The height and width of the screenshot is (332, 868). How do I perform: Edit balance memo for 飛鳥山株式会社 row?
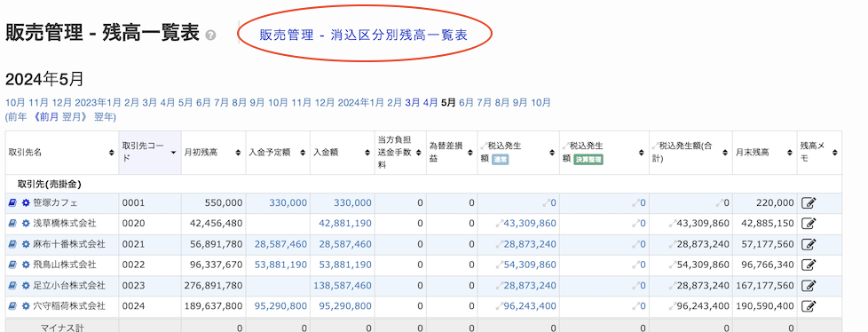pos(809,265)
